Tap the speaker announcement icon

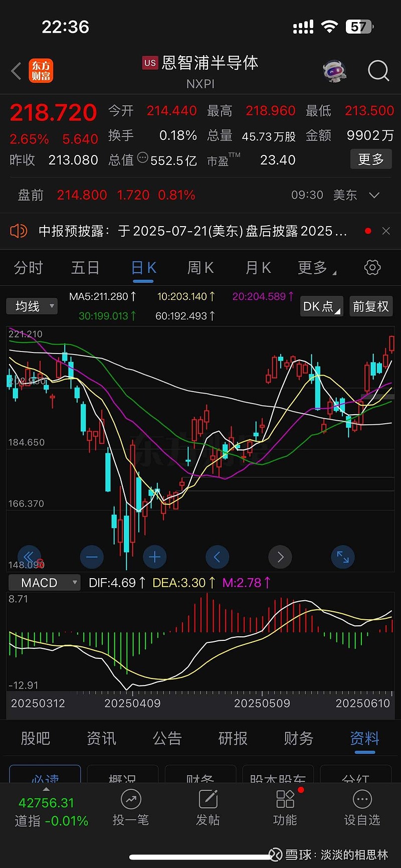coord(19,231)
